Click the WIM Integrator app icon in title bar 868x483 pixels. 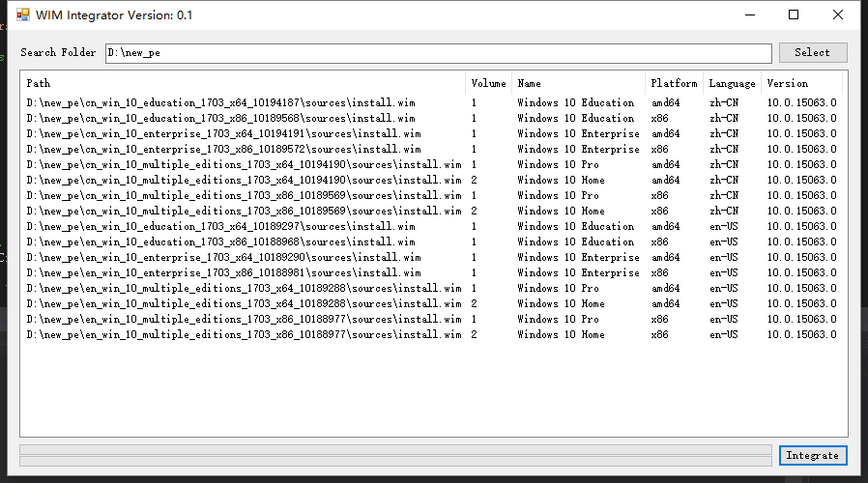click(x=22, y=14)
